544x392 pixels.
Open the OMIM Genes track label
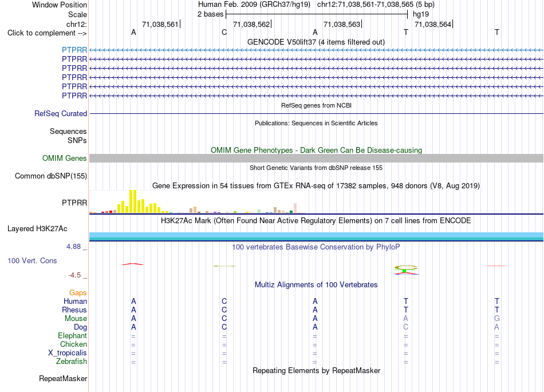tap(64, 158)
